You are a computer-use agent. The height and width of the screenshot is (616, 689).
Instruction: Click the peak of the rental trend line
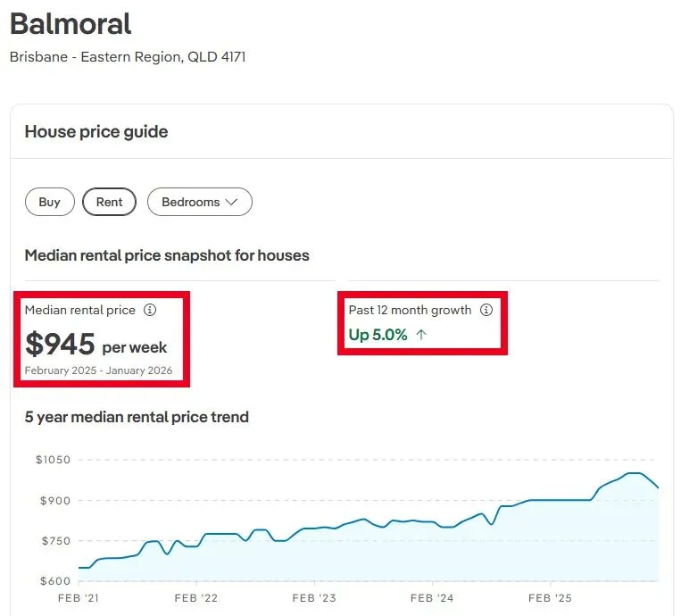[x=635, y=473]
